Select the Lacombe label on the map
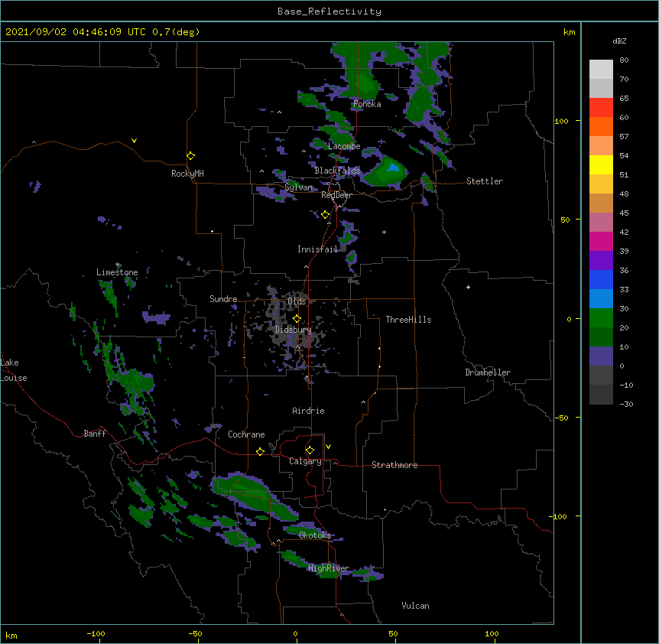This screenshot has height=644, width=659. (x=344, y=146)
